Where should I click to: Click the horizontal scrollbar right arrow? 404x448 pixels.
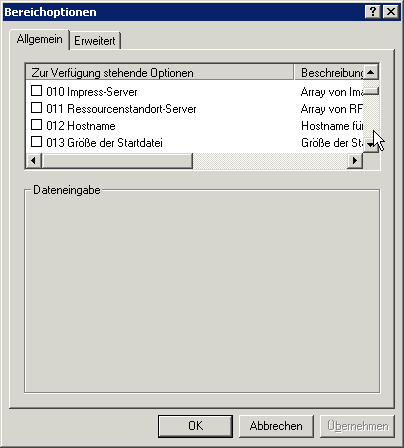[355, 161]
